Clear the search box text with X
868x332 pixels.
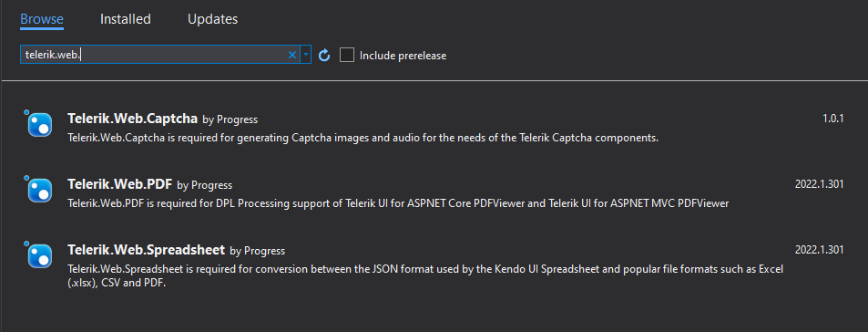292,55
